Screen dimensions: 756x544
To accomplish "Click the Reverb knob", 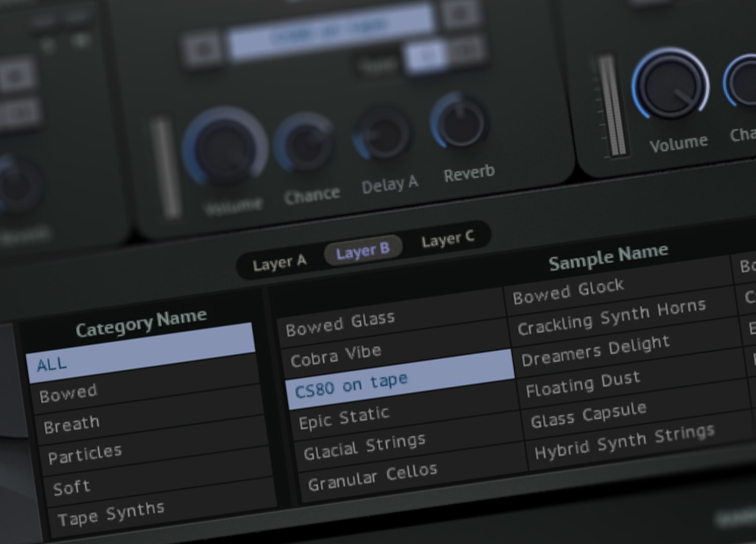I will (459, 122).
